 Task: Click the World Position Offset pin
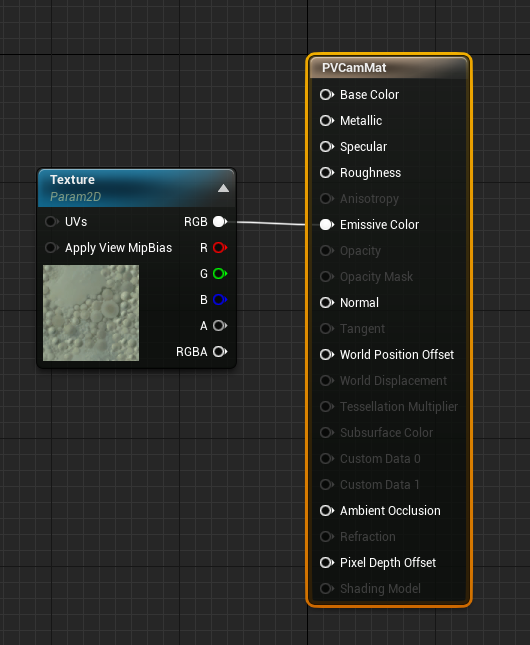[327, 355]
